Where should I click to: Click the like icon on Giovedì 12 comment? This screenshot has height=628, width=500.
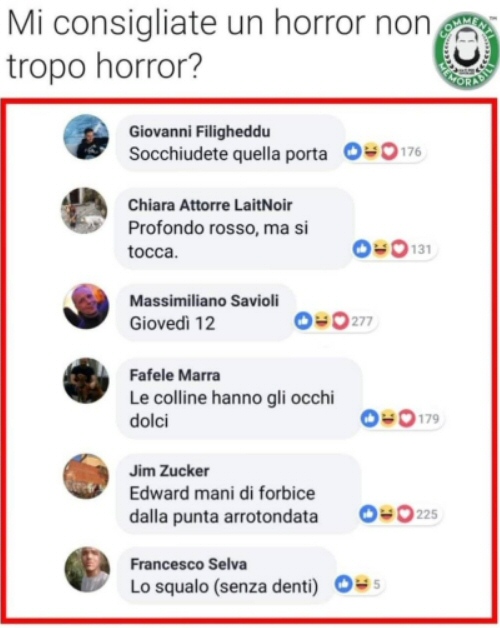(x=303, y=321)
